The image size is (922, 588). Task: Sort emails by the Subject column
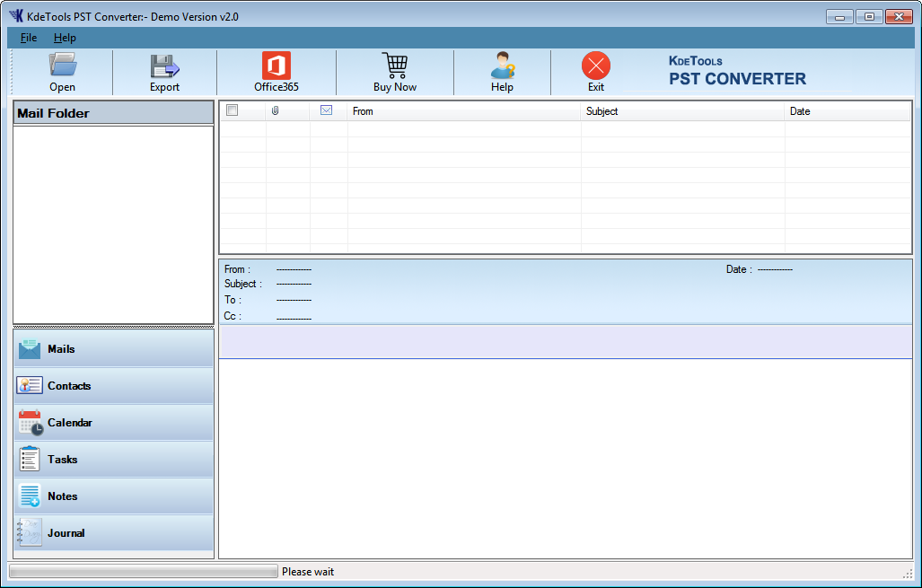click(x=682, y=111)
